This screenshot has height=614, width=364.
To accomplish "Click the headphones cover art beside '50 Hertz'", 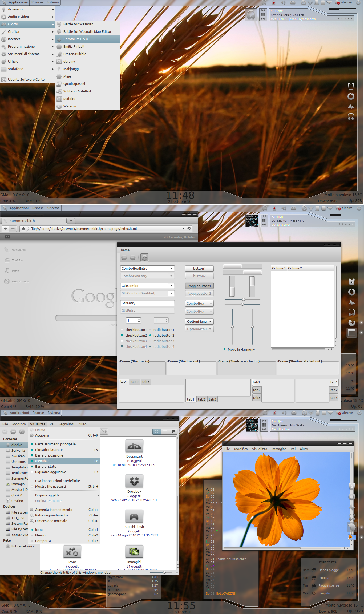I will coord(251,15).
